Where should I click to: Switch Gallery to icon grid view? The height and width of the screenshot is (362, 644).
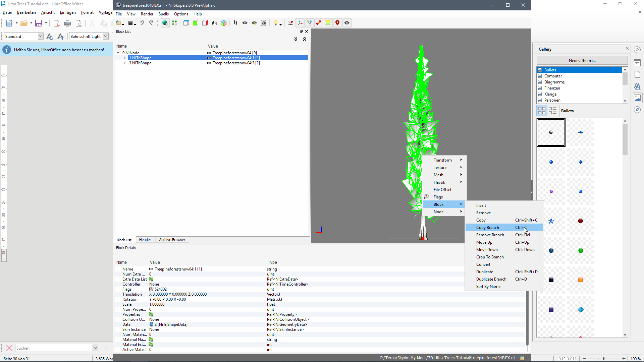[x=541, y=111]
